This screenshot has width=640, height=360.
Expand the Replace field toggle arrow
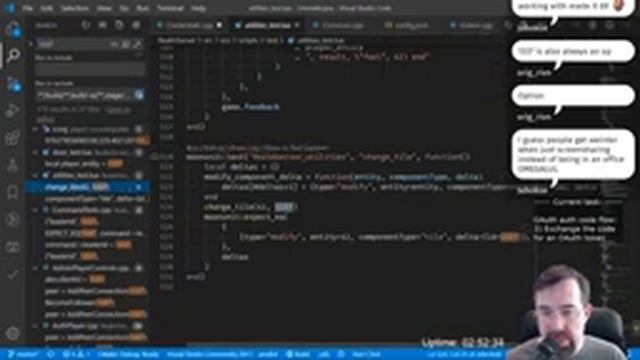[31, 44]
